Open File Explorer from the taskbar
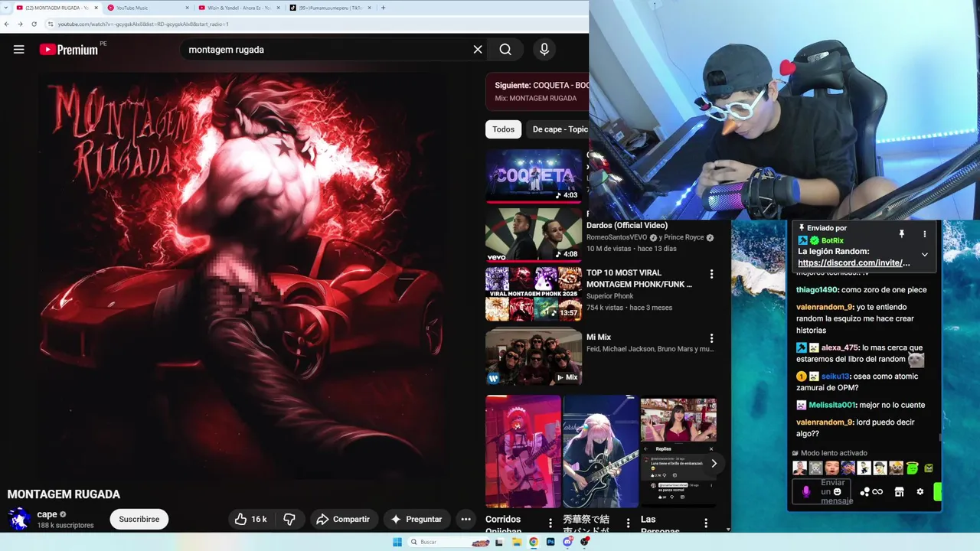The width and height of the screenshot is (980, 551). (x=517, y=542)
